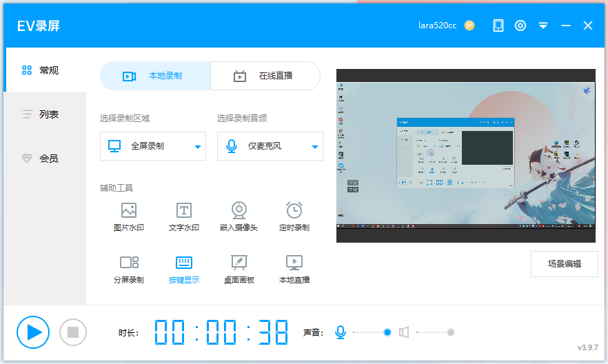This screenshot has width=608, height=364.
Task: Toggle the 按键显示 keystroke display
Action: pyautogui.click(x=184, y=270)
